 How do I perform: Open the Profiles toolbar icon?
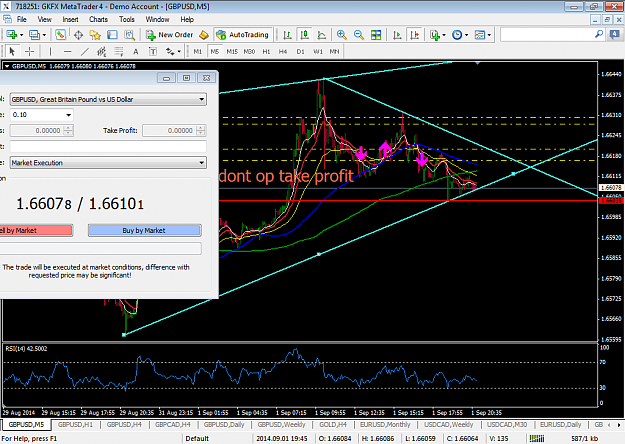coord(35,35)
